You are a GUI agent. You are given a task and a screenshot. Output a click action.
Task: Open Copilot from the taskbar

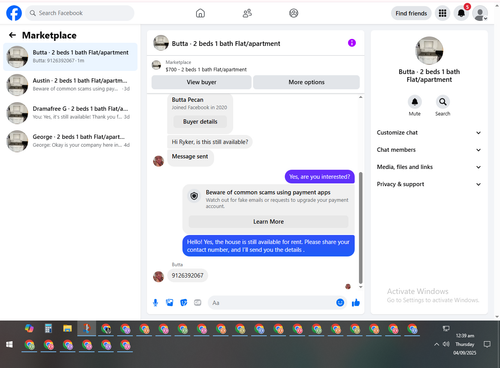(29, 329)
